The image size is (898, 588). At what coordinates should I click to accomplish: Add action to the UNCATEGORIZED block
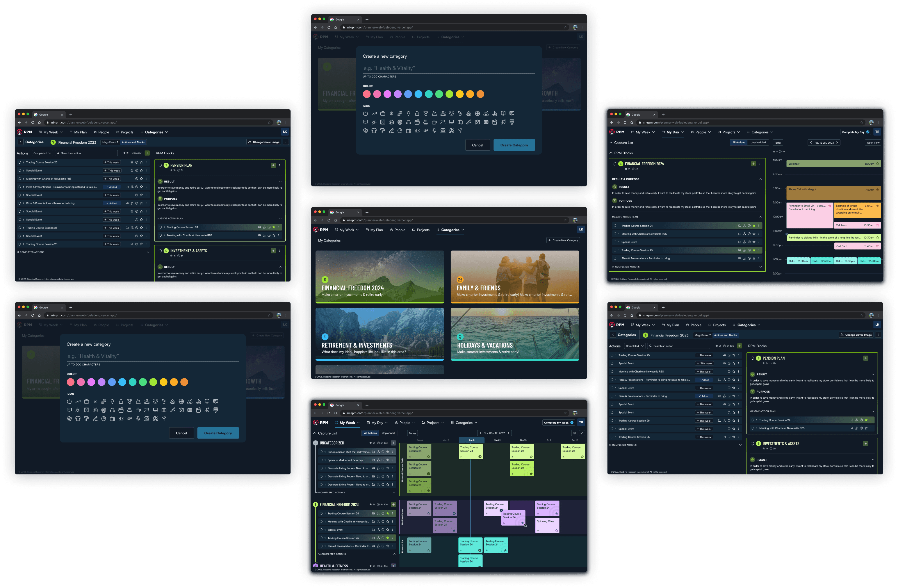[x=393, y=443]
